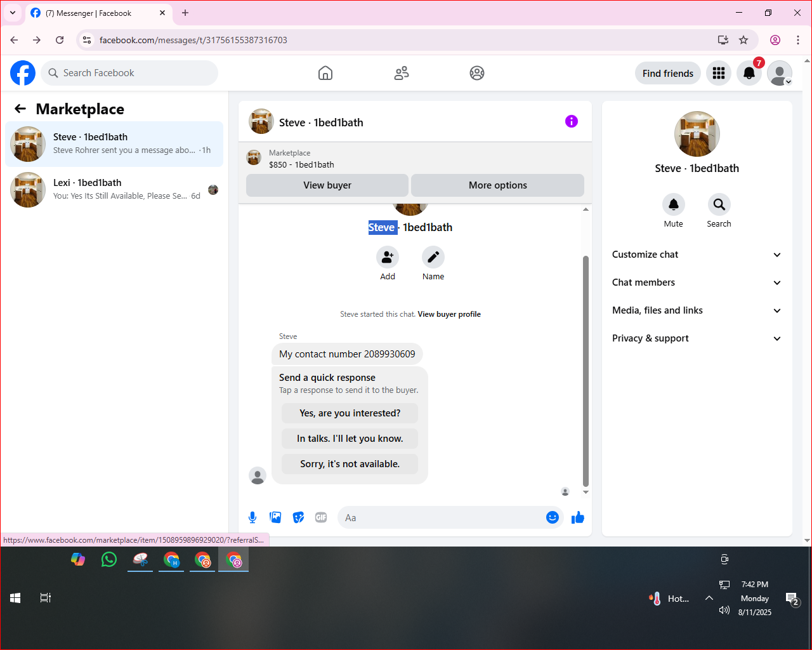Open the View buyer profile link
This screenshot has width=812, height=650.
coord(449,314)
